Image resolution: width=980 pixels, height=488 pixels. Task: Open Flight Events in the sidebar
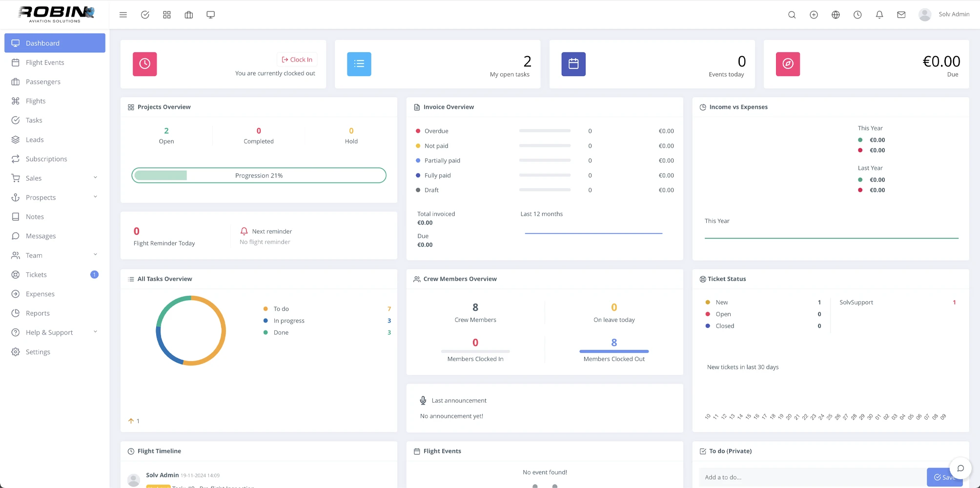[45, 62]
